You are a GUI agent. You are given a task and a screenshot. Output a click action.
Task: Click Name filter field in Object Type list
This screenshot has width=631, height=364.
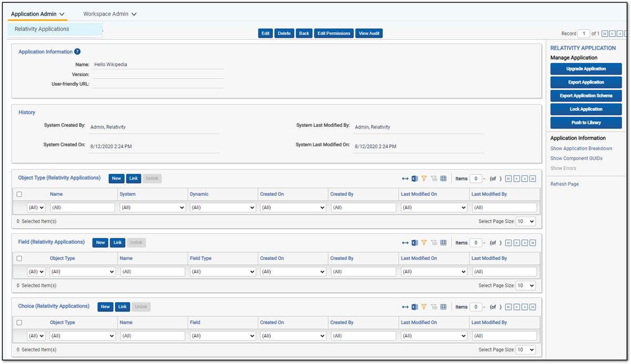tap(83, 207)
